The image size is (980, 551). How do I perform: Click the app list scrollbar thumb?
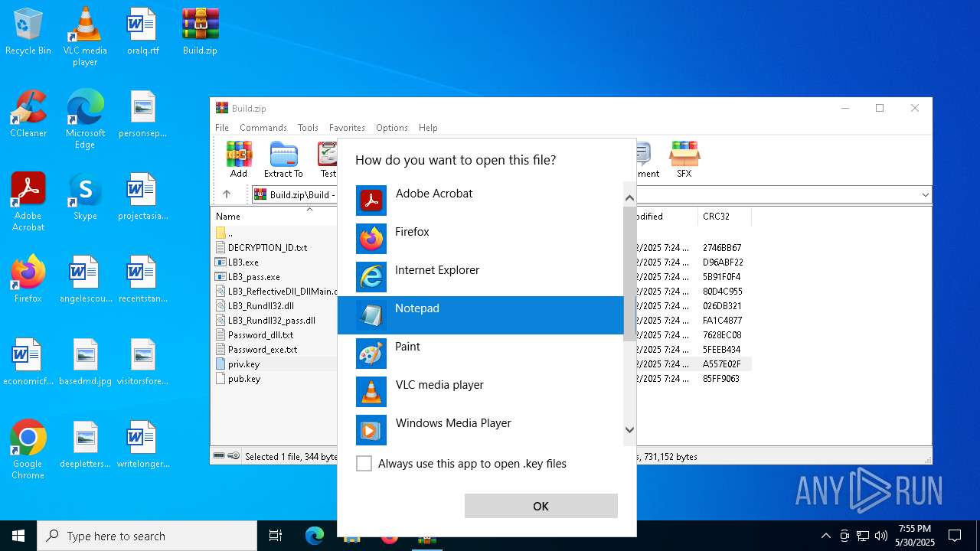click(629, 274)
